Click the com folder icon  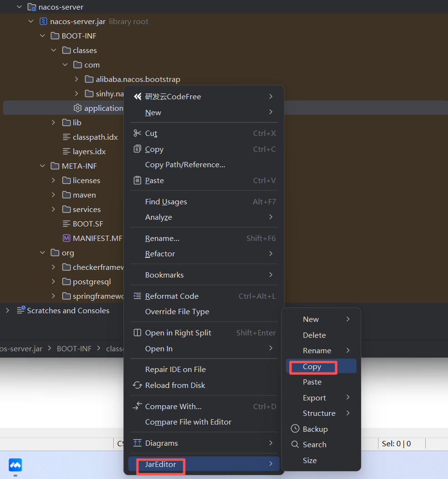[78, 65]
